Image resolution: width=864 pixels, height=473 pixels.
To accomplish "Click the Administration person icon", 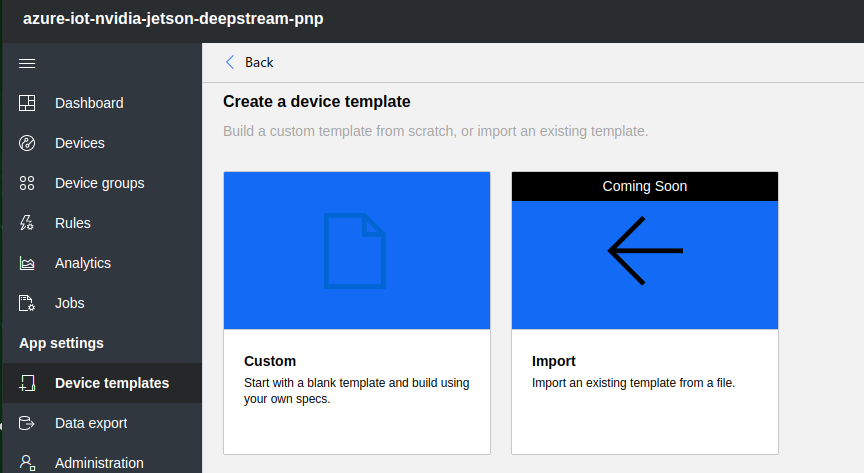I will pos(27,463).
